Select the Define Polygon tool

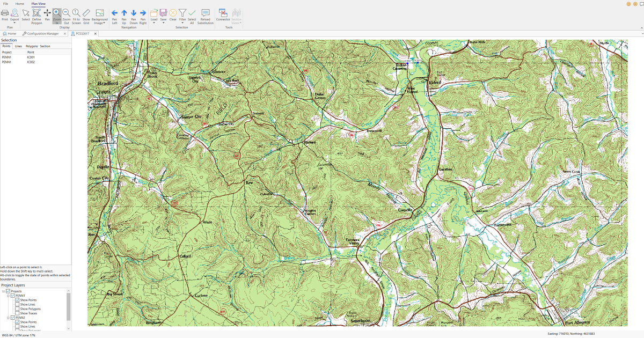tap(36, 15)
